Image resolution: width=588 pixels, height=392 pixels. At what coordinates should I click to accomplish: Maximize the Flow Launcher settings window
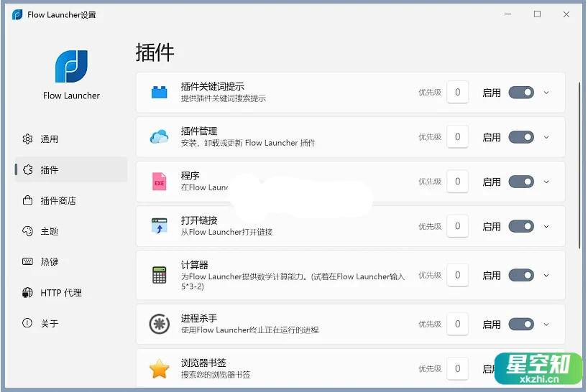[537, 14]
